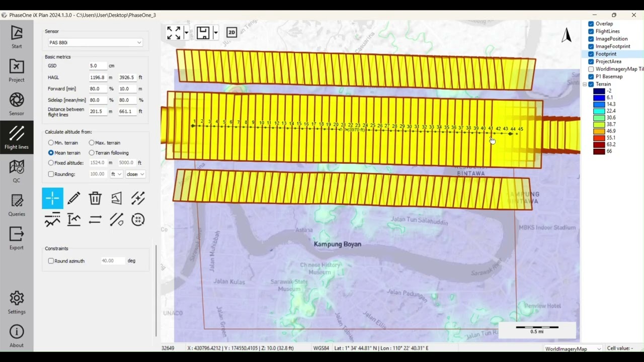Select the crosshair add flight line tool
644x362 pixels.
[52, 198]
